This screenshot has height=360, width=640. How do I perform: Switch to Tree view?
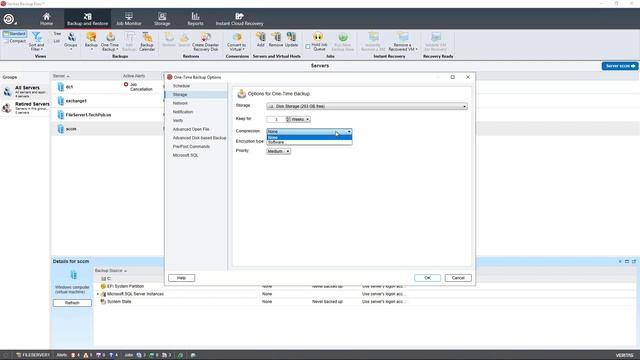point(57,34)
